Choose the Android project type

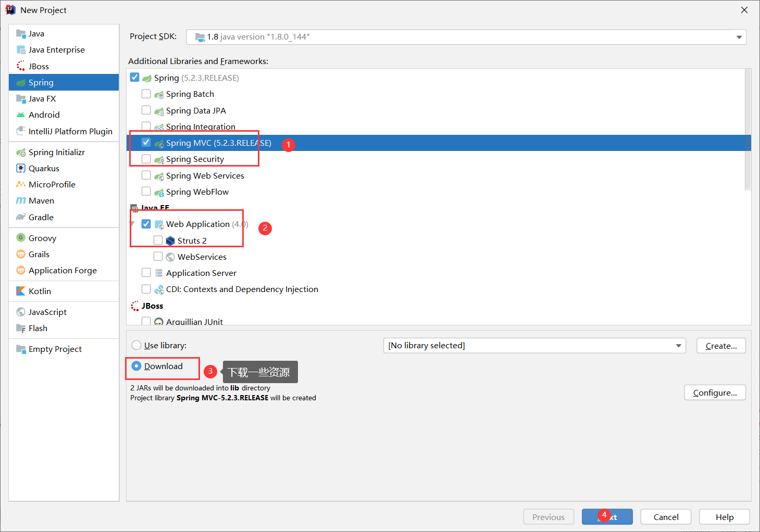[x=64, y=115]
